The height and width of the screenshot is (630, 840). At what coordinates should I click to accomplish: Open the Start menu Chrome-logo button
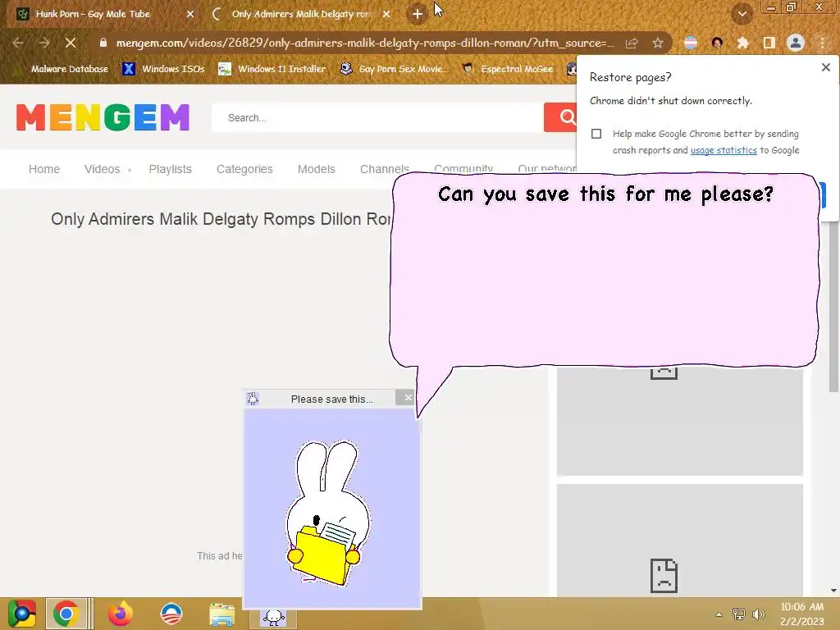coord(22,614)
